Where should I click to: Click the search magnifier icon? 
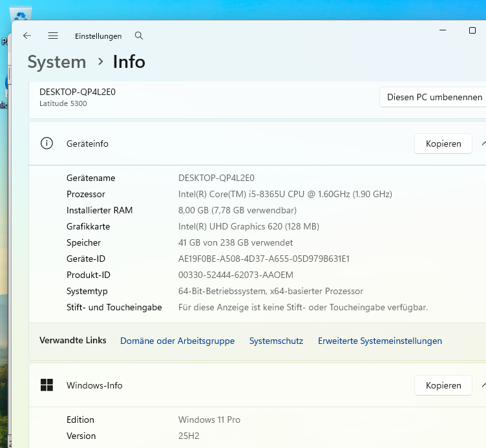tap(139, 36)
